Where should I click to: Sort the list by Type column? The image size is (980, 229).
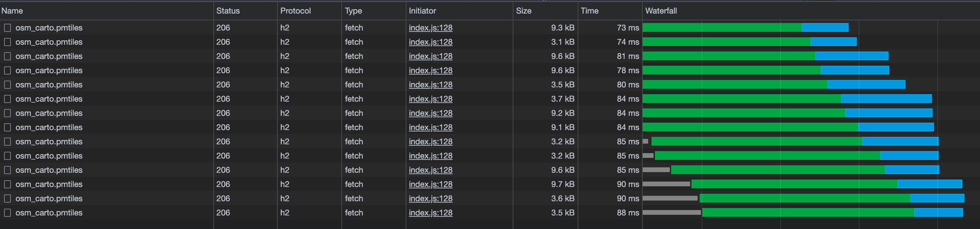pos(353,11)
